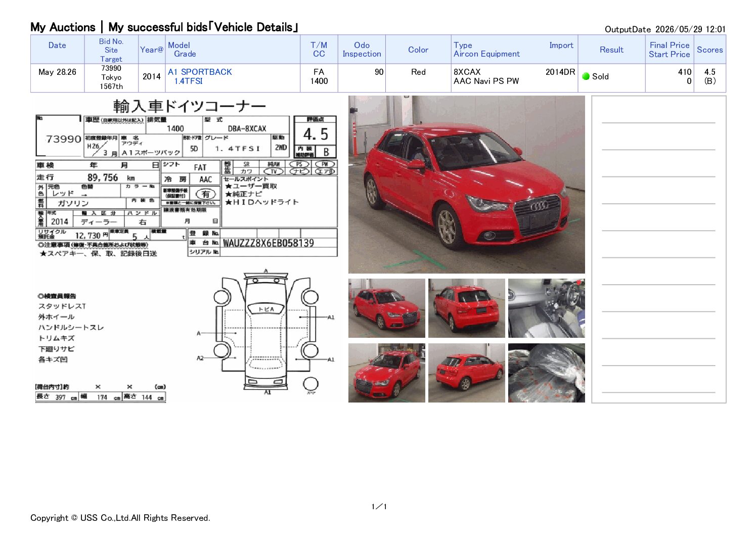Viewport: 756px width, 535px height.
Task: Click the 4.5 evaluation score box
Action: click(315, 134)
